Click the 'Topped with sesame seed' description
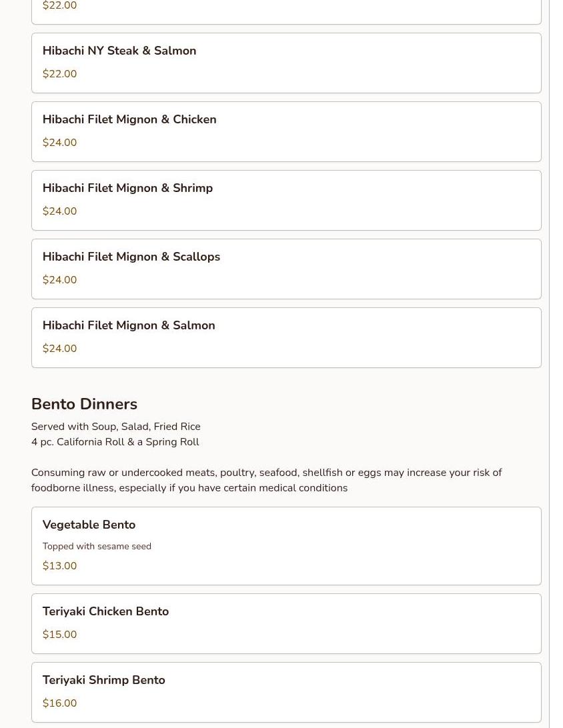The width and height of the screenshot is (563, 728). (97, 547)
